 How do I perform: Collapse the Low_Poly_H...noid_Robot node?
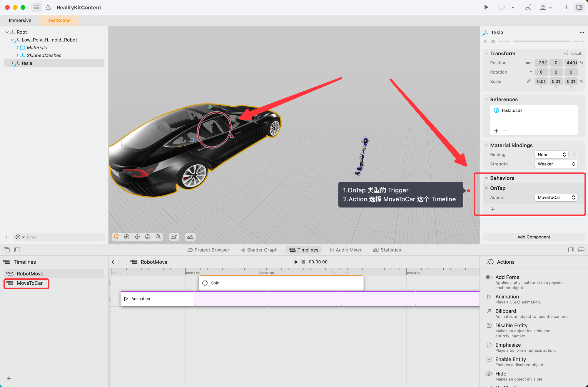(12, 40)
